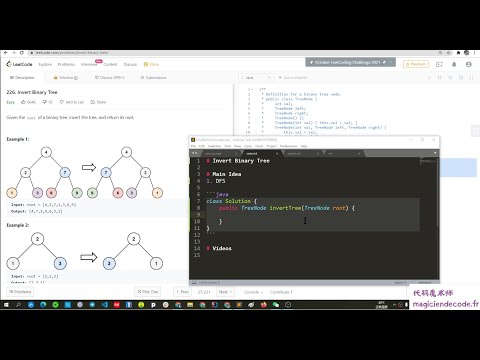
Task: Open the Problems page in LeetCode navbar
Action: [66, 64]
